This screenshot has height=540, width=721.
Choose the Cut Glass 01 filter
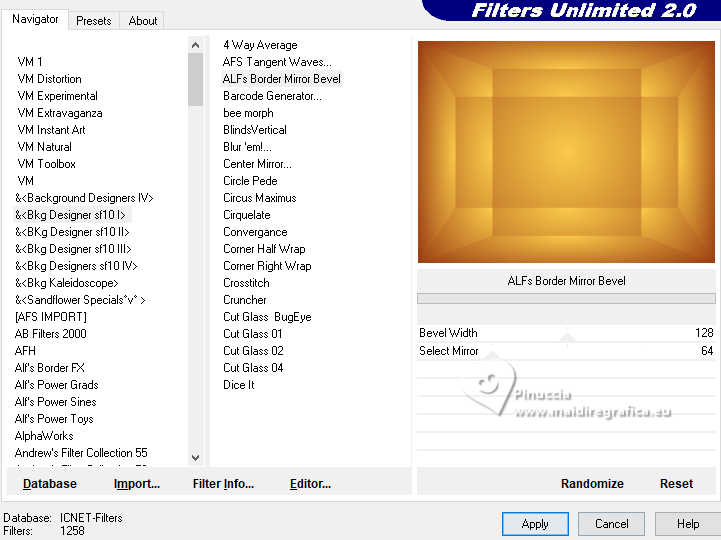pos(252,334)
